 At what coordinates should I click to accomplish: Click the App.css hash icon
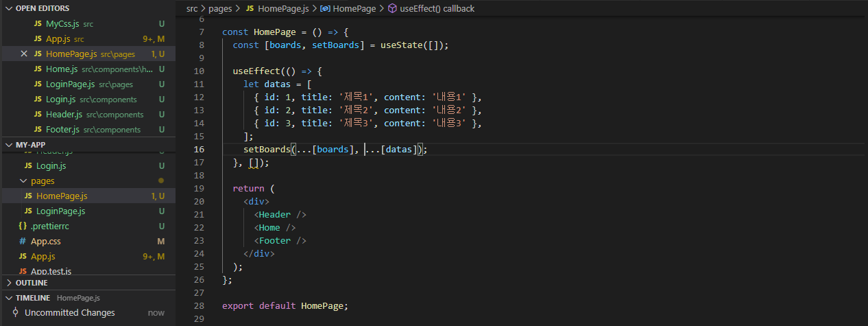(23, 242)
